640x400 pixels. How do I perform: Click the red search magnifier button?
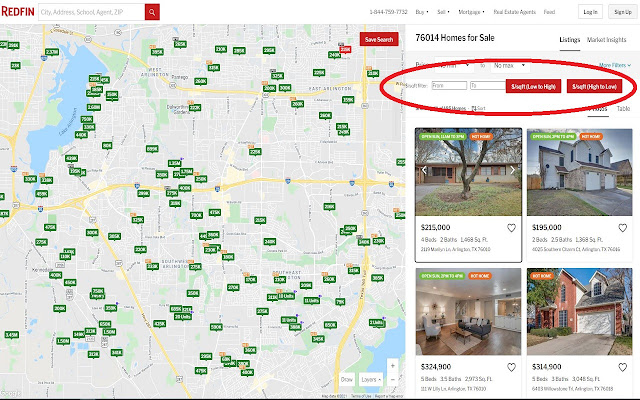tap(152, 12)
